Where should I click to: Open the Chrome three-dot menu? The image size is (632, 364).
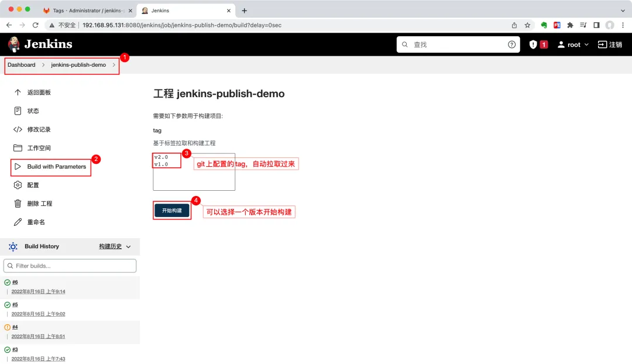coord(623,25)
